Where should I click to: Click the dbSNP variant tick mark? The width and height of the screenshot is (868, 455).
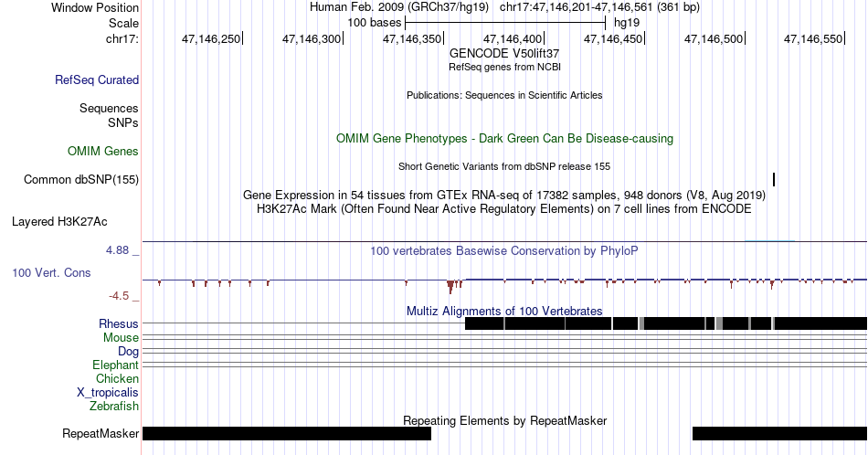point(774,179)
